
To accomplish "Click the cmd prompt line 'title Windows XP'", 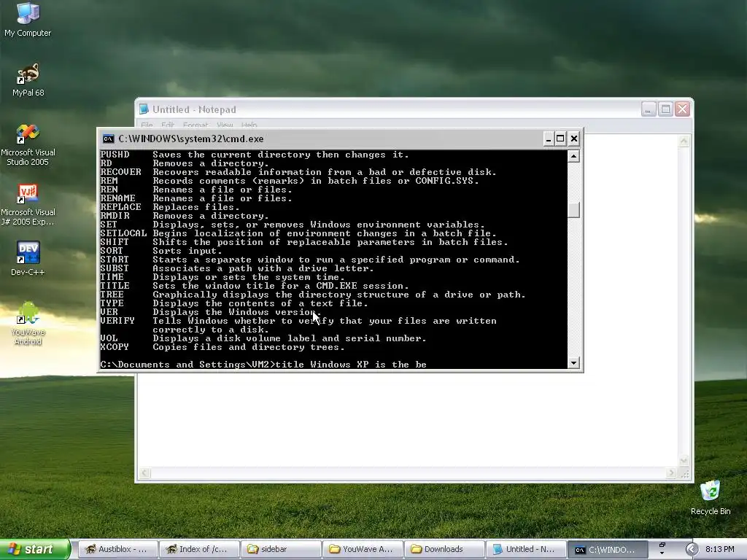I will point(263,365).
